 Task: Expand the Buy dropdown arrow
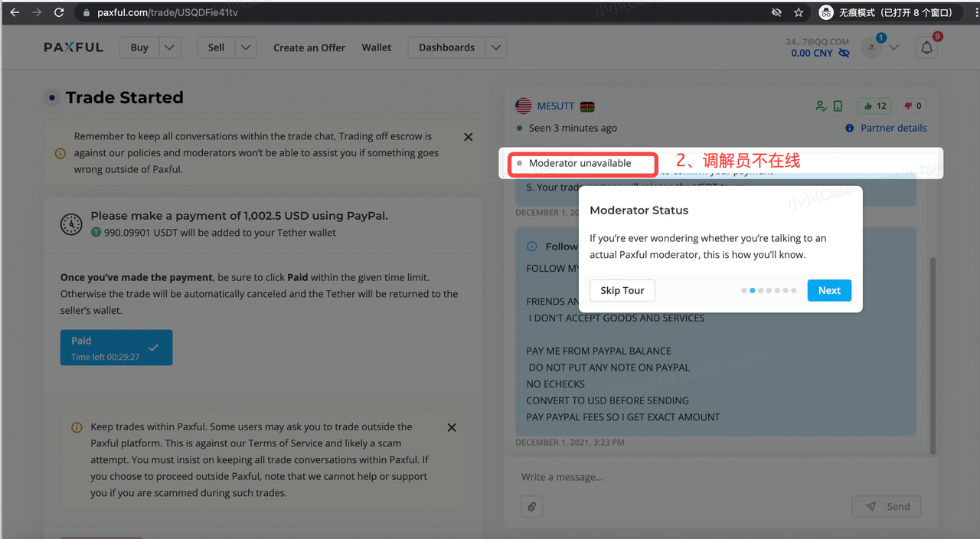170,47
